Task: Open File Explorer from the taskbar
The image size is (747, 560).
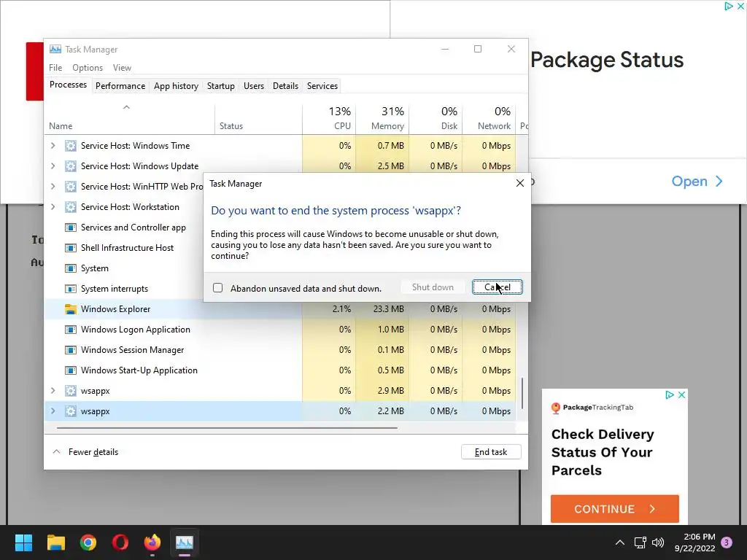Action: pos(55,542)
